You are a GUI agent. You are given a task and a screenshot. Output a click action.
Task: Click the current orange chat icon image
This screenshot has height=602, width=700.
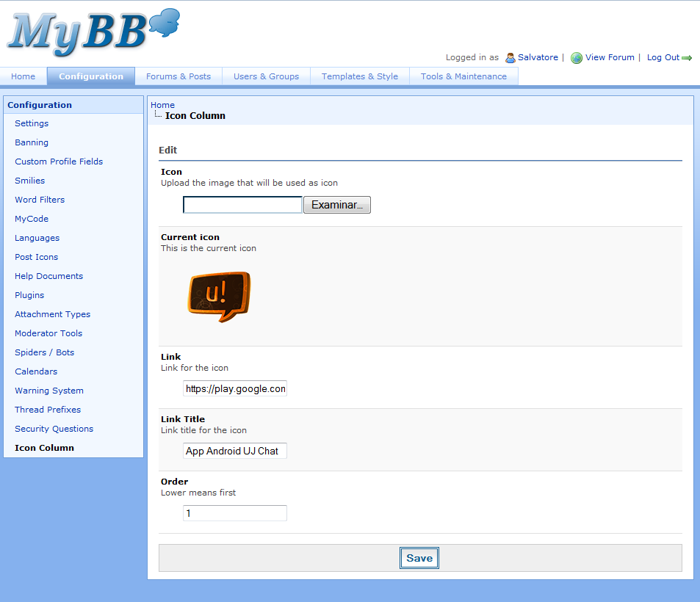coord(219,297)
